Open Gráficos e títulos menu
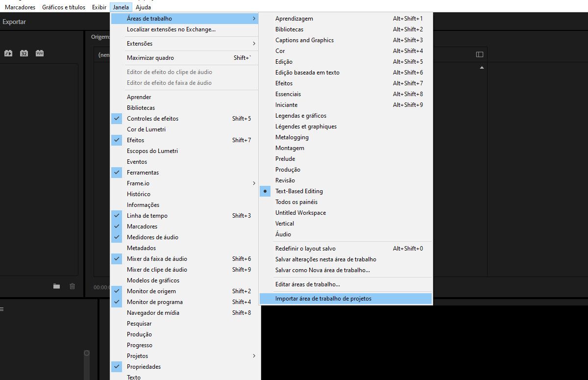This screenshot has width=588, height=380. pyautogui.click(x=64, y=7)
